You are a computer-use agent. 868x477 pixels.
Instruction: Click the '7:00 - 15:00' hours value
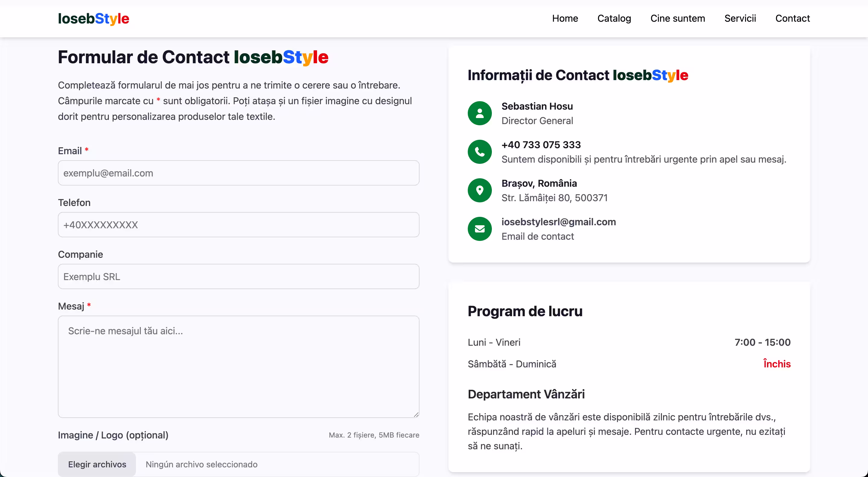(763, 342)
